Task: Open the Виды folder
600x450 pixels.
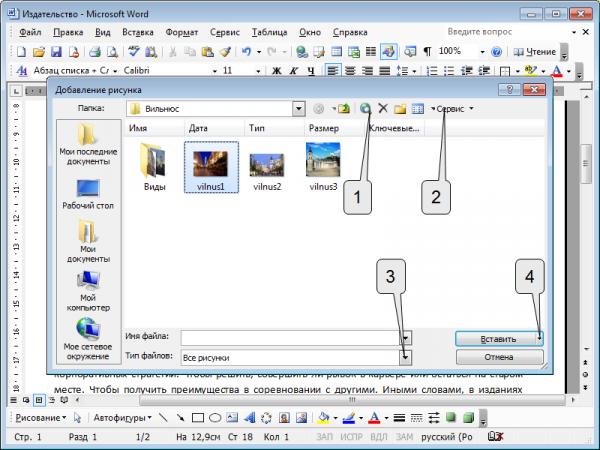Action: pyautogui.click(x=154, y=167)
